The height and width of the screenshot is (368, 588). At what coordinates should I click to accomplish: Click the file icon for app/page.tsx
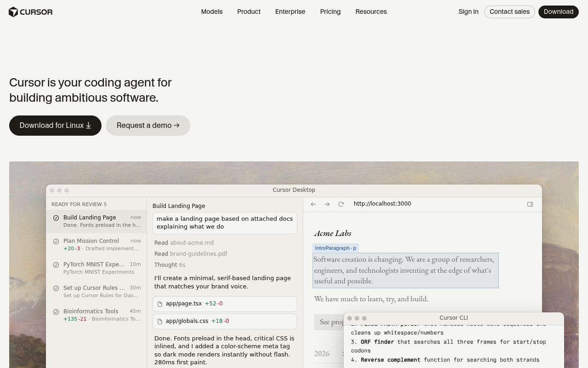(x=160, y=304)
